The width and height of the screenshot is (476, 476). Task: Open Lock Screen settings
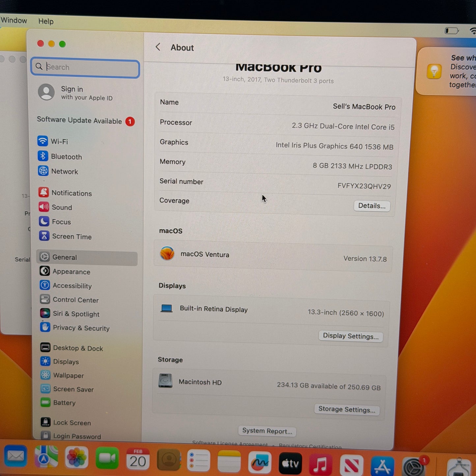tap(66, 423)
